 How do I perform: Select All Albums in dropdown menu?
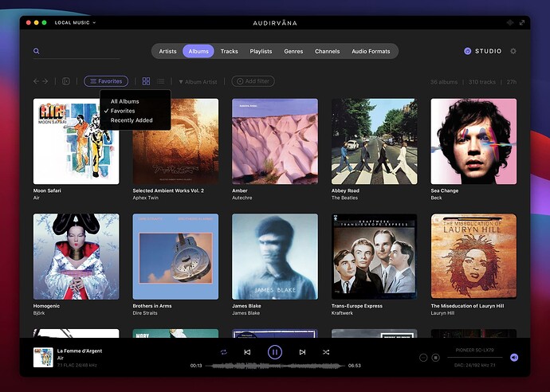tap(125, 101)
